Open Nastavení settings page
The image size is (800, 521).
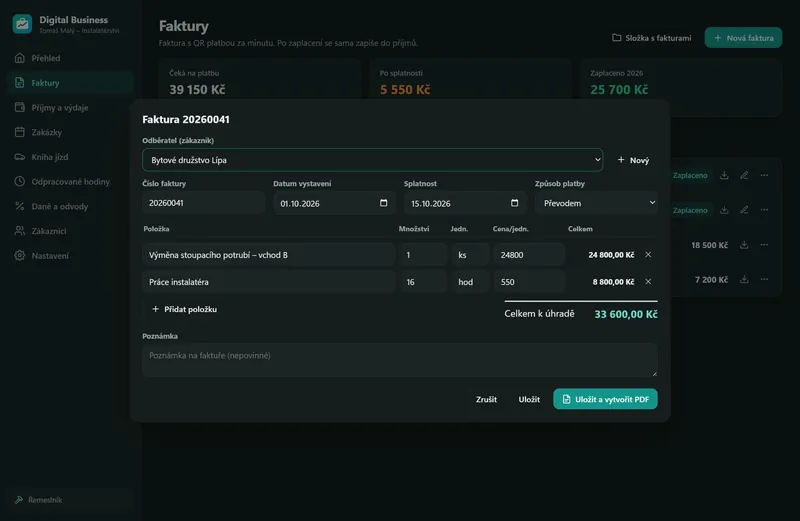pos(70,256)
